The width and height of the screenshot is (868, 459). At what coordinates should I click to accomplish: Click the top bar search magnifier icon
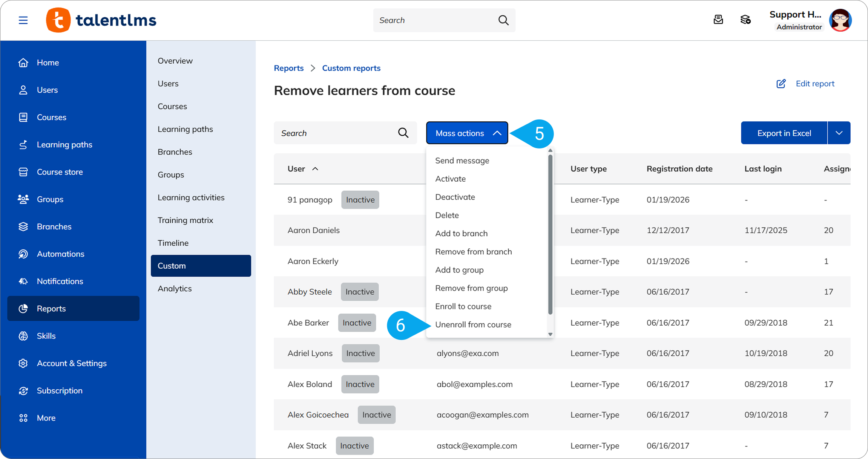503,20
